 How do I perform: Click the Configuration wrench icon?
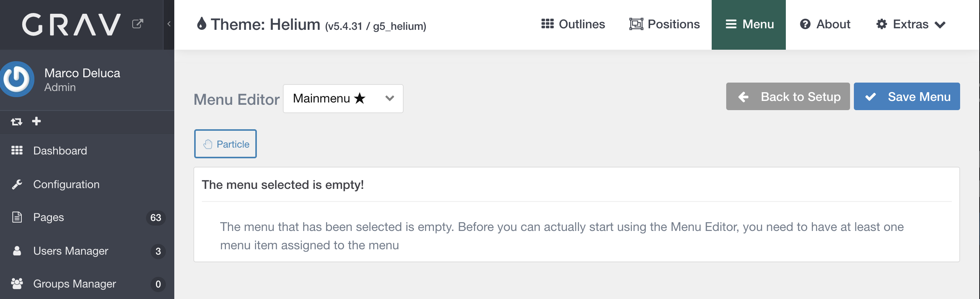pos(16,184)
